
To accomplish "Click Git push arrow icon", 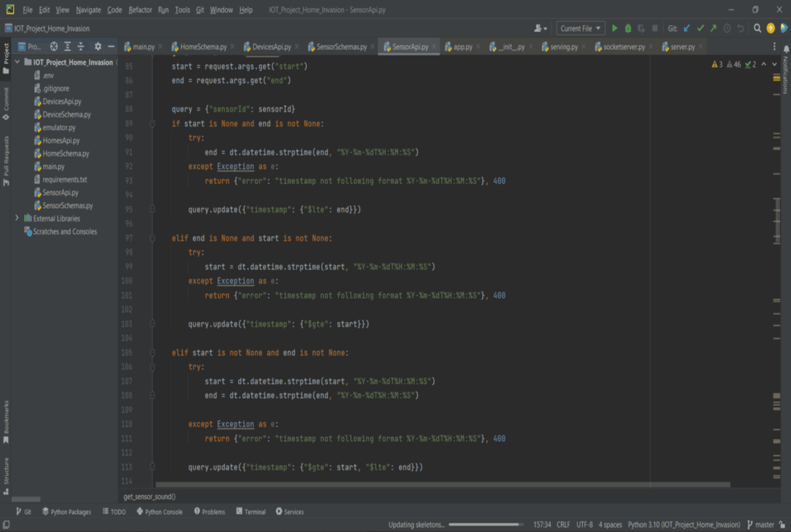I will pos(714,28).
